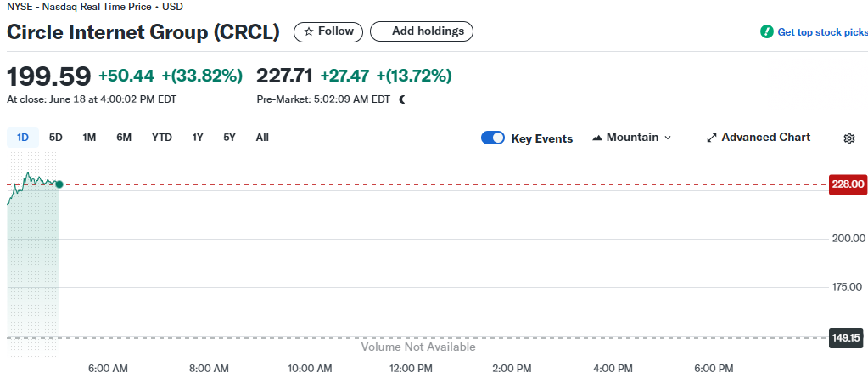Toggle the Key Events switch
The image size is (868, 384).
click(x=493, y=138)
